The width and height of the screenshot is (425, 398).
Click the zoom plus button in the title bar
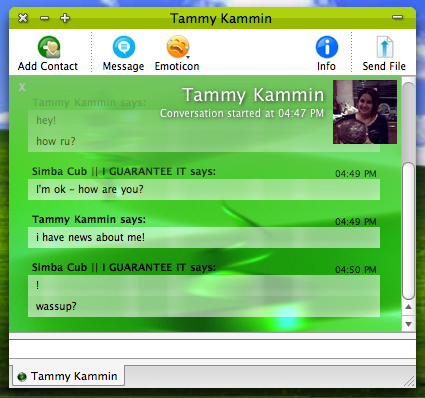coord(65,18)
